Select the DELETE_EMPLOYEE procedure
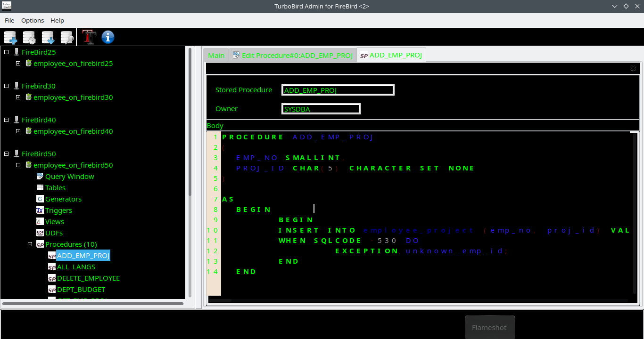This screenshot has height=339, width=644. [x=88, y=278]
